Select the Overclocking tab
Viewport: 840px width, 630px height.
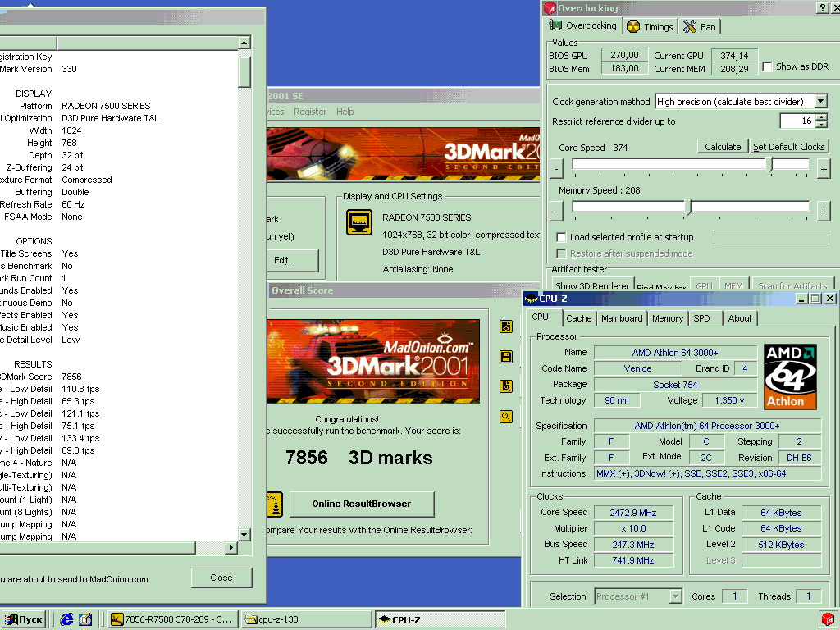[583, 25]
